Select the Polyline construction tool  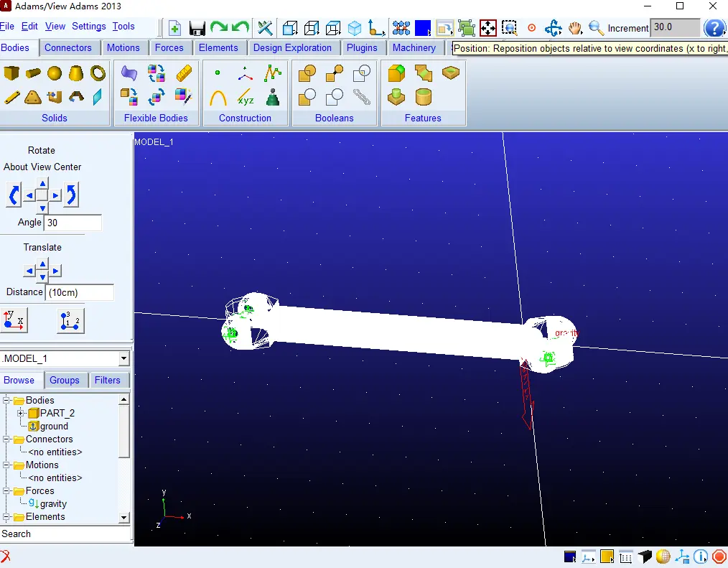[x=273, y=73]
